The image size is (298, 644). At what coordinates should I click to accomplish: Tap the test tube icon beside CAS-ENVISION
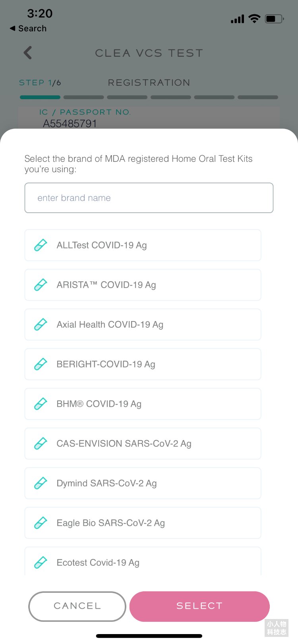[x=41, y=444]
